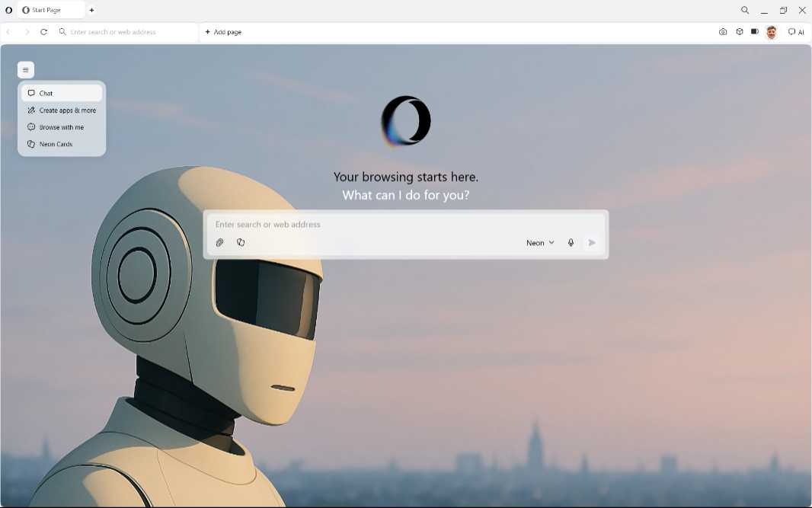Send the prompt with arrow button
This screenshot has width=812, height=508.
point(592,243)
